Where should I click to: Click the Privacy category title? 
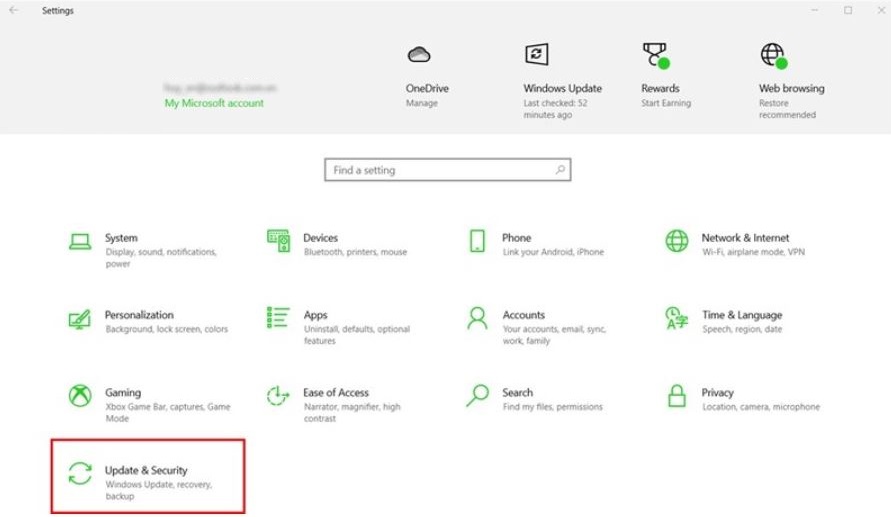pyautogui.click(x=718, y=393)
